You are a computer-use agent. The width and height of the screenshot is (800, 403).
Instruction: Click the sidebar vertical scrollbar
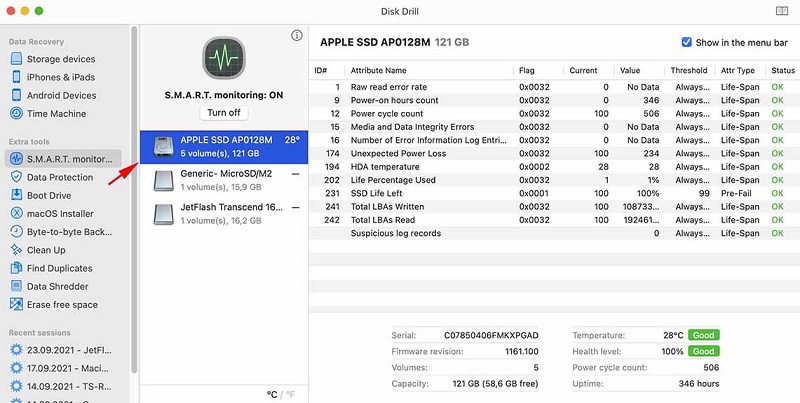click(x=134, y=199)
